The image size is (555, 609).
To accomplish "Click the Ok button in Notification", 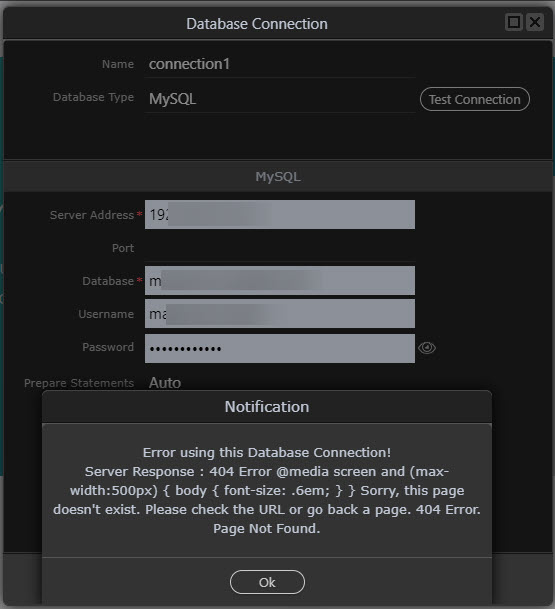I will 267,582.
